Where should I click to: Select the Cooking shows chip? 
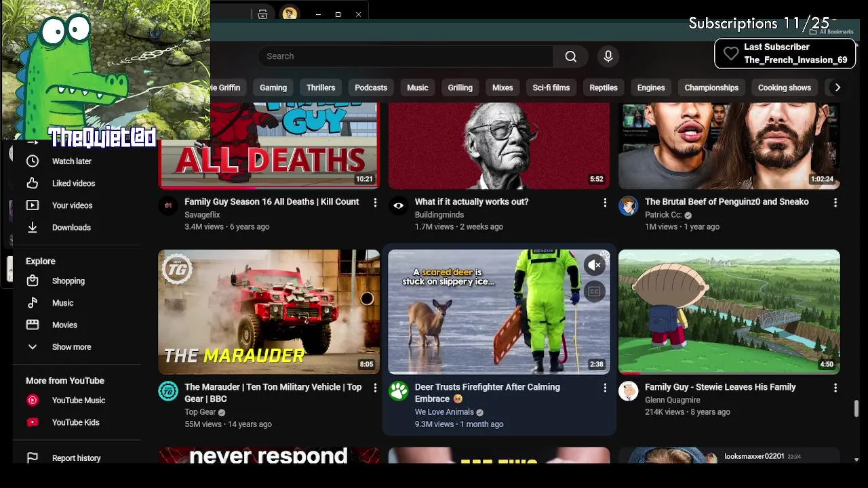785,87
